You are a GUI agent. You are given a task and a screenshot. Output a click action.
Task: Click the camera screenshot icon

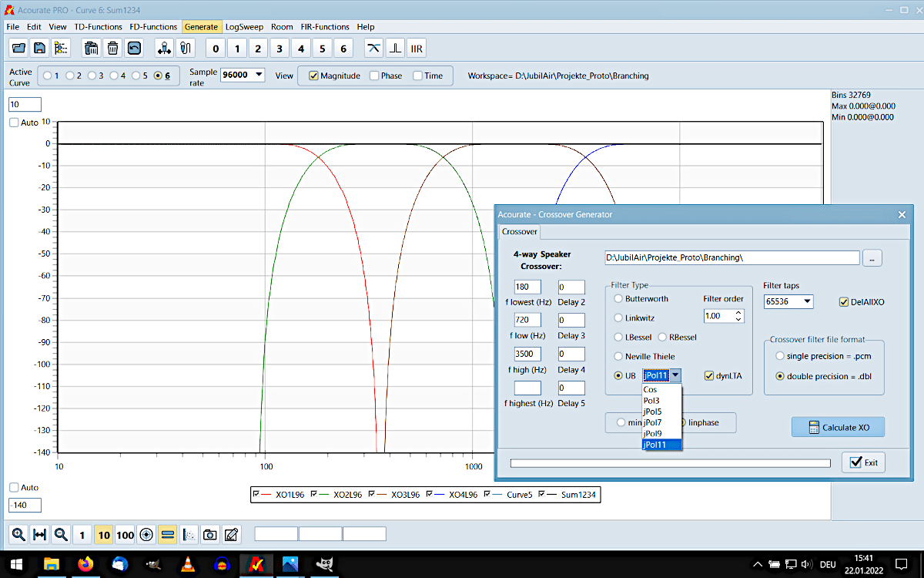210,534
